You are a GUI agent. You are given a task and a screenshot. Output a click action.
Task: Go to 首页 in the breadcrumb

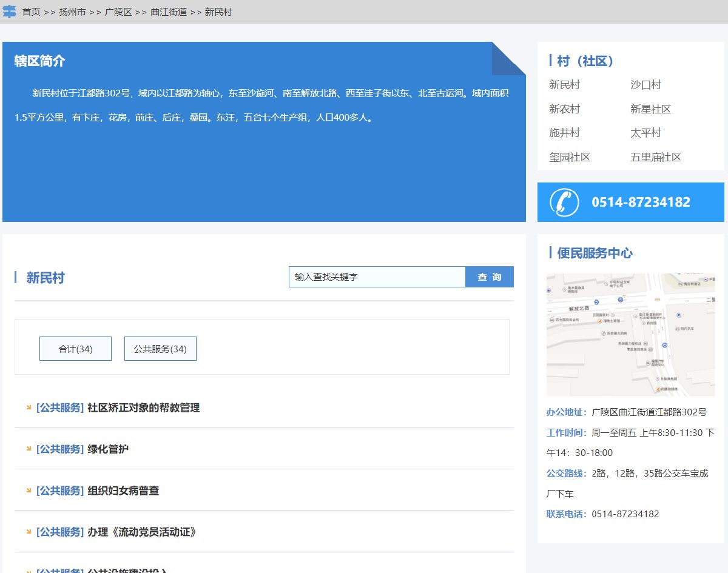point(31,12)
